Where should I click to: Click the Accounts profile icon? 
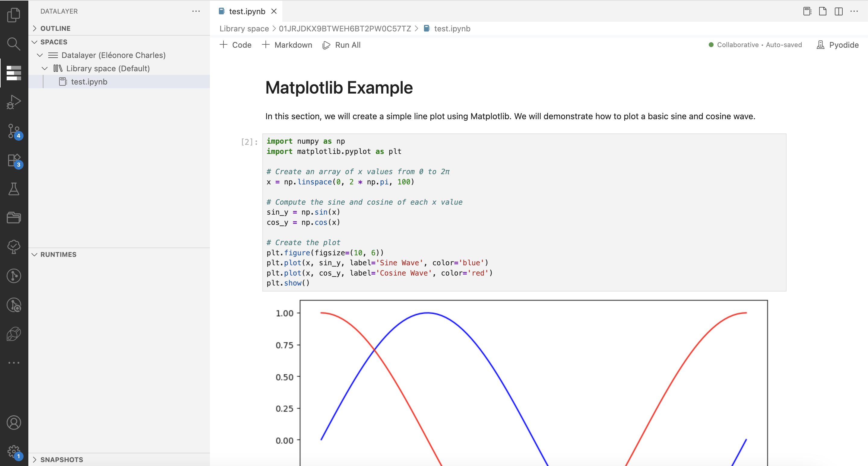tap(14, 423)
